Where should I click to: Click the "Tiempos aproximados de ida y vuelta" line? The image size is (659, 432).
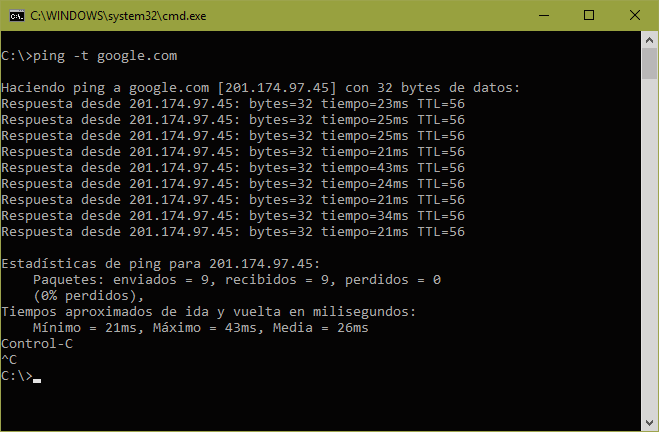(x=200, y=311)
